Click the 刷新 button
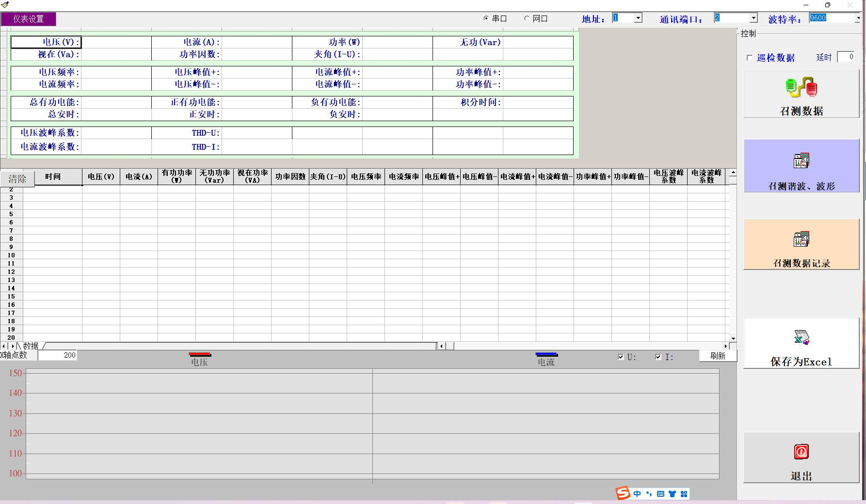 coord(718,356)
